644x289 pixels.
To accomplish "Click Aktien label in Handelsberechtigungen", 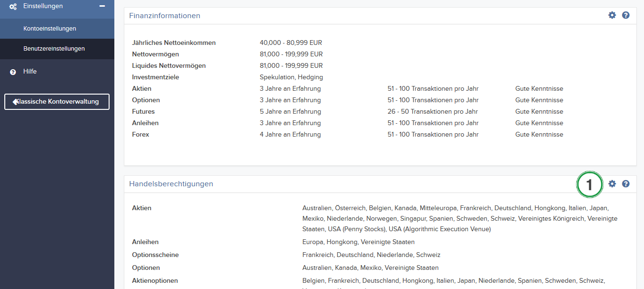I will coord(142,208).
